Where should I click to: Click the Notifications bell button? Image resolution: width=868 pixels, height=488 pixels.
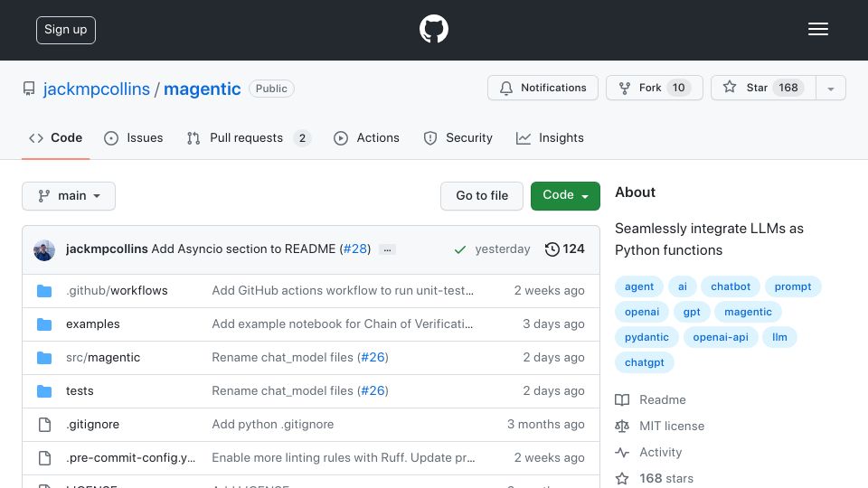[x=542, y=88]
